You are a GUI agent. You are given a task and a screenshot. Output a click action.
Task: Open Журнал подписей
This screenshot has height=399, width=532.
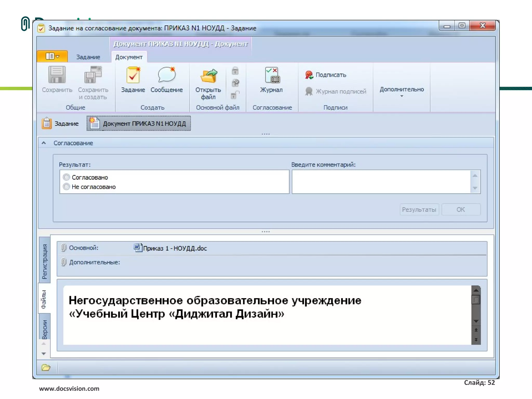coord(335,91)
